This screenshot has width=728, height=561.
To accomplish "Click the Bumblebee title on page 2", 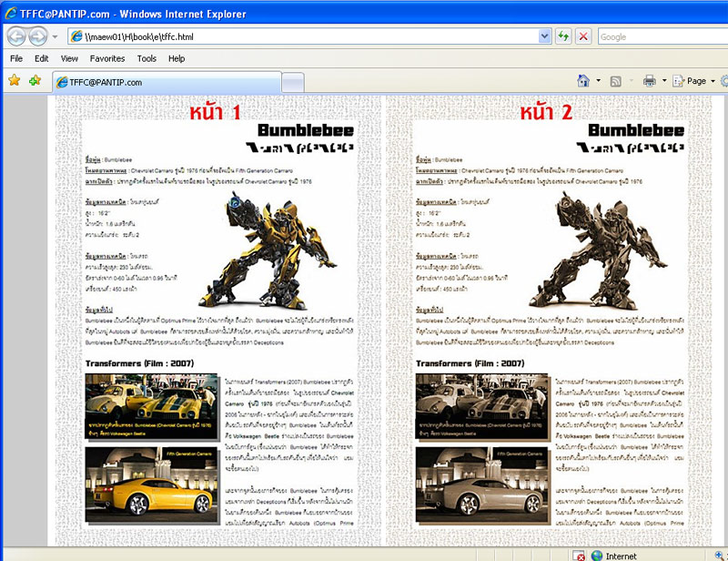I will (636, 130).
